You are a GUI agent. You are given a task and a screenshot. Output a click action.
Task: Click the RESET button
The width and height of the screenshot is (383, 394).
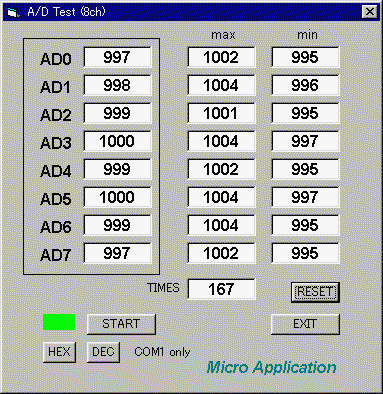[x=315, y=292]
